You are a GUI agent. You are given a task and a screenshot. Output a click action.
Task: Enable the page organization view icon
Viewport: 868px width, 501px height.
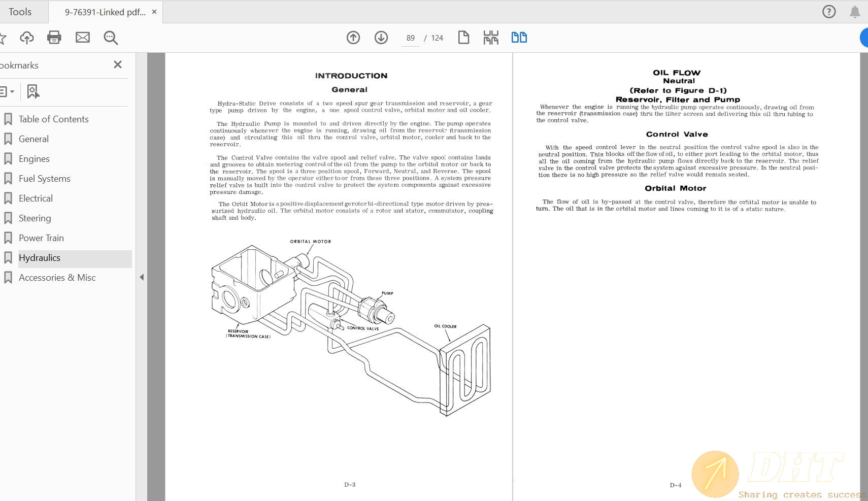(491, 37)
